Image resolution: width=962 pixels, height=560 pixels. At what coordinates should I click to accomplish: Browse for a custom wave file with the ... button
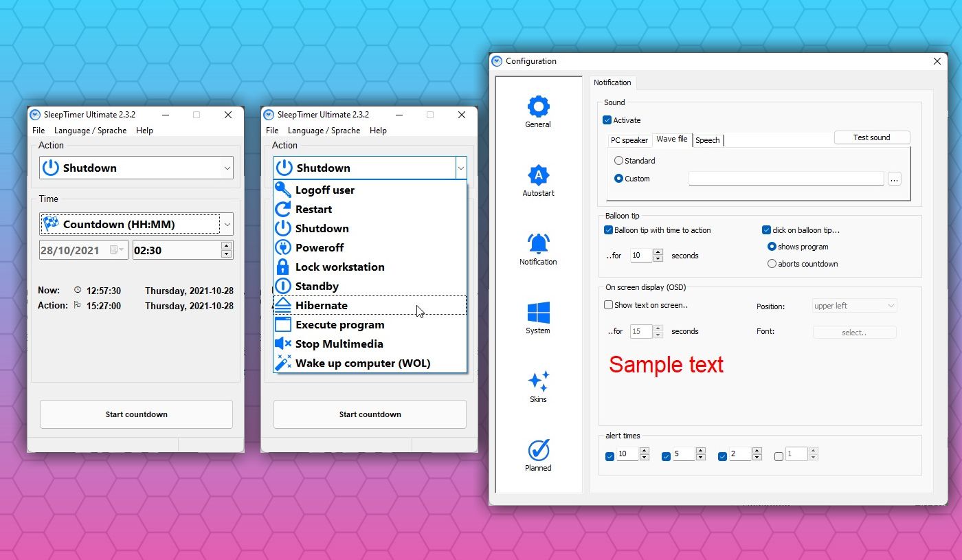[x=894, y=179]
